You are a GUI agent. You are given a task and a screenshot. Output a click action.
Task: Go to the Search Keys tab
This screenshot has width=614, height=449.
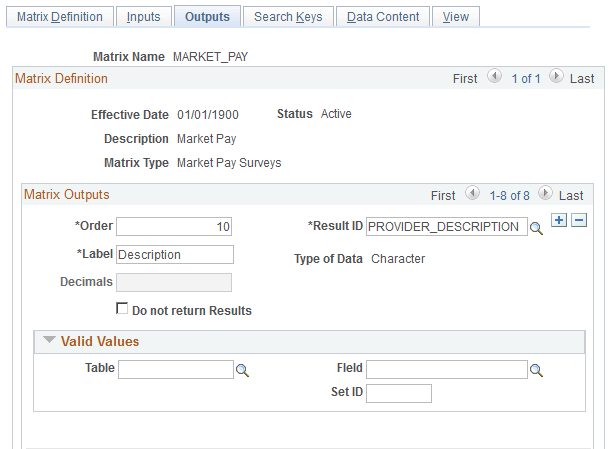288,17
